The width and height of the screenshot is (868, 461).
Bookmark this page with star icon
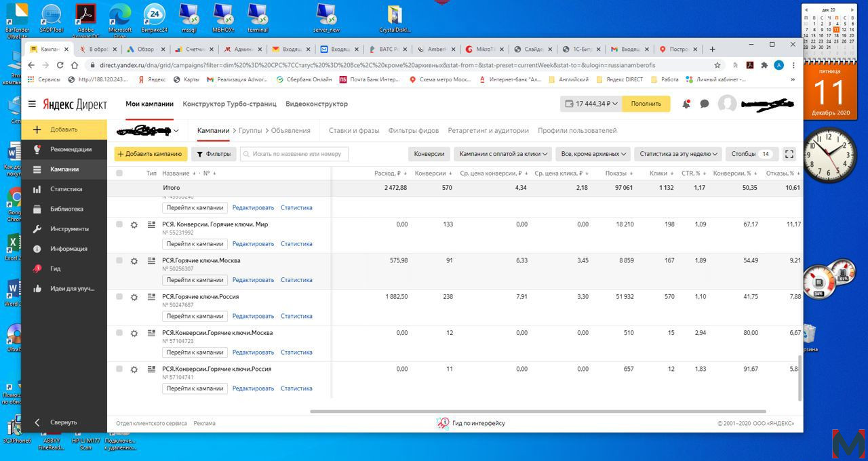click(717, 65)
